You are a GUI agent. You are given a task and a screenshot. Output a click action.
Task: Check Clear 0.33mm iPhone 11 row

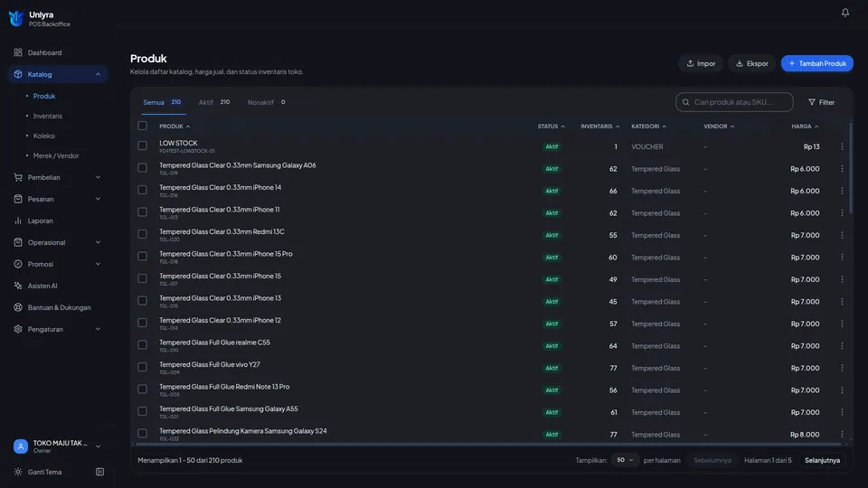(x=142, y=211)
